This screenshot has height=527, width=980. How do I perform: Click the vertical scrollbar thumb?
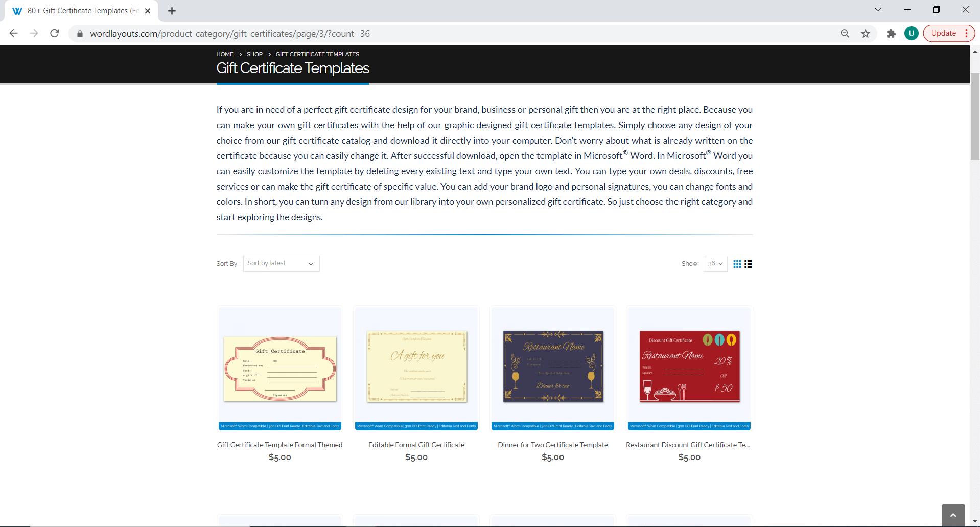[975, 117]
